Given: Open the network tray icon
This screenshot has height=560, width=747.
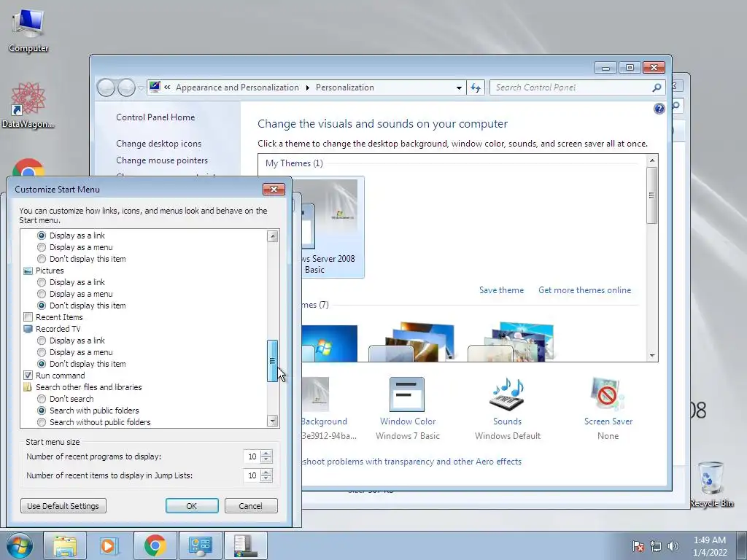Looking at the screenshot, I should (656, 546).
